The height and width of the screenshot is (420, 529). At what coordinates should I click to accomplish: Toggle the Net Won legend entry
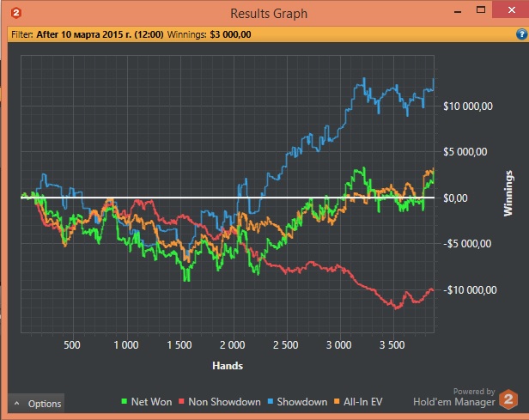pos(149,401)
